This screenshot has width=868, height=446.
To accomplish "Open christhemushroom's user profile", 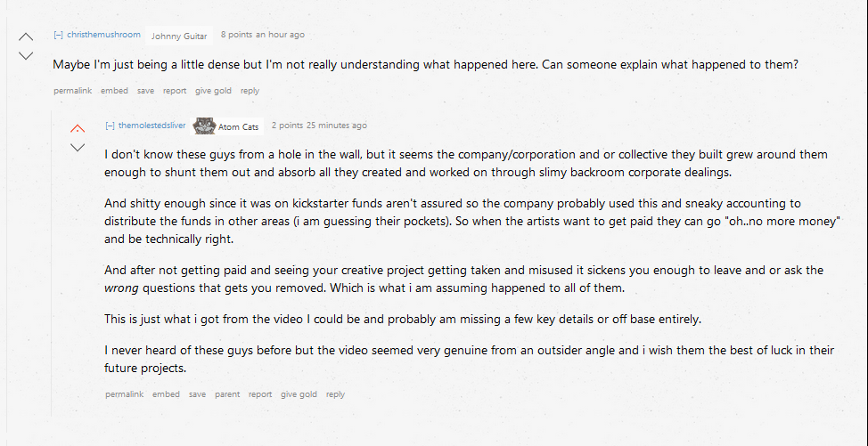I will 104,34.
